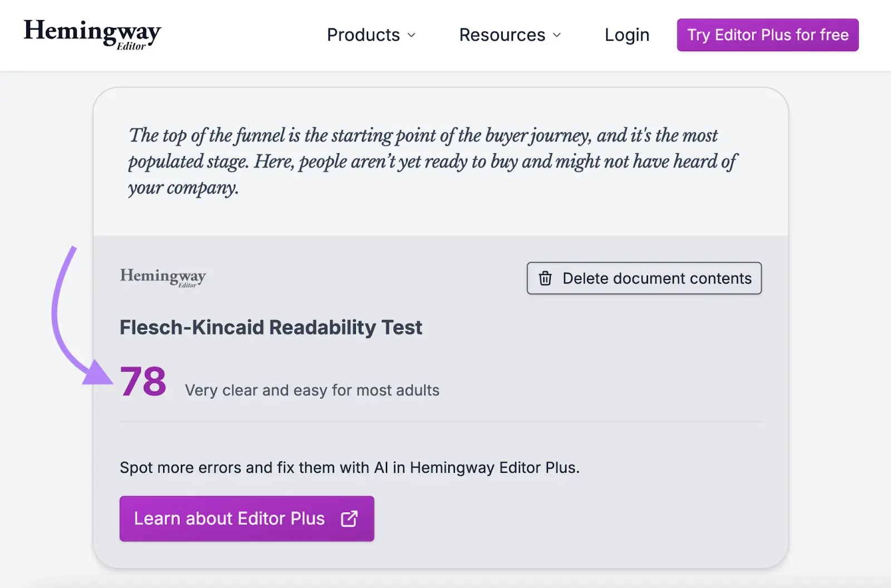Click the score description text about adult readability

pyautogui.click(x=312, y=390)
